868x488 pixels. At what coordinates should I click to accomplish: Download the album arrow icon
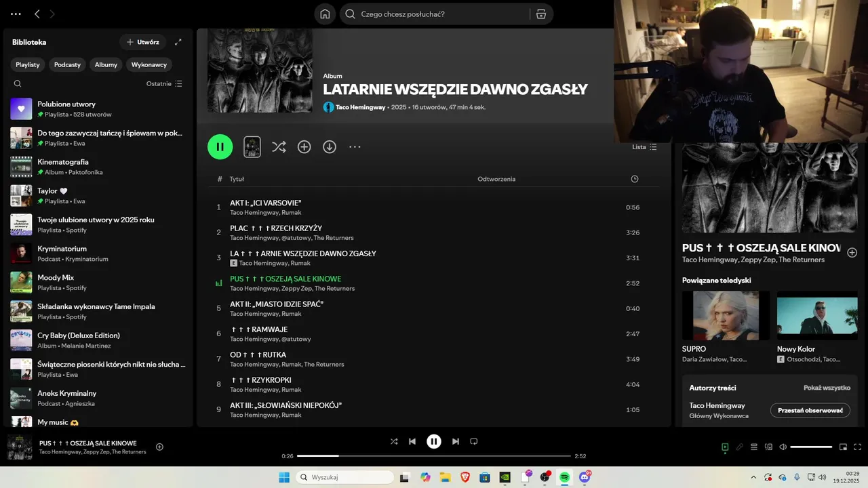click(330, 146)
